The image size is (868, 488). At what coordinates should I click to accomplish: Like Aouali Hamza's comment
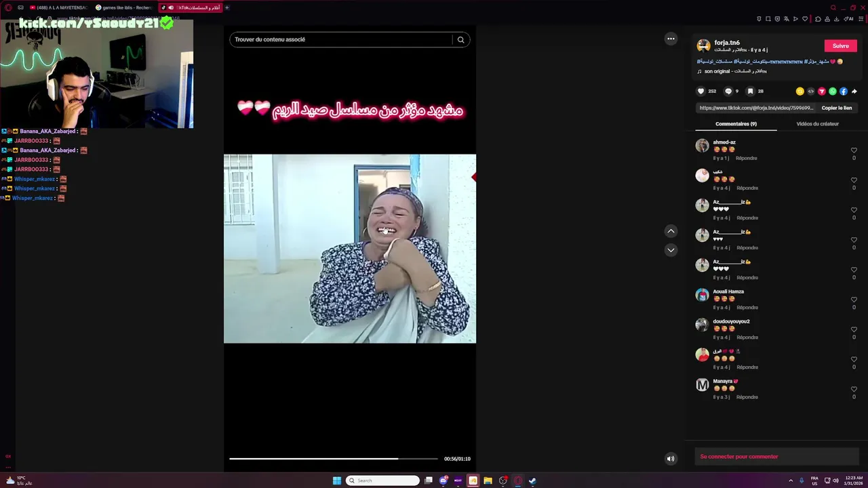(x=854, y=300)
